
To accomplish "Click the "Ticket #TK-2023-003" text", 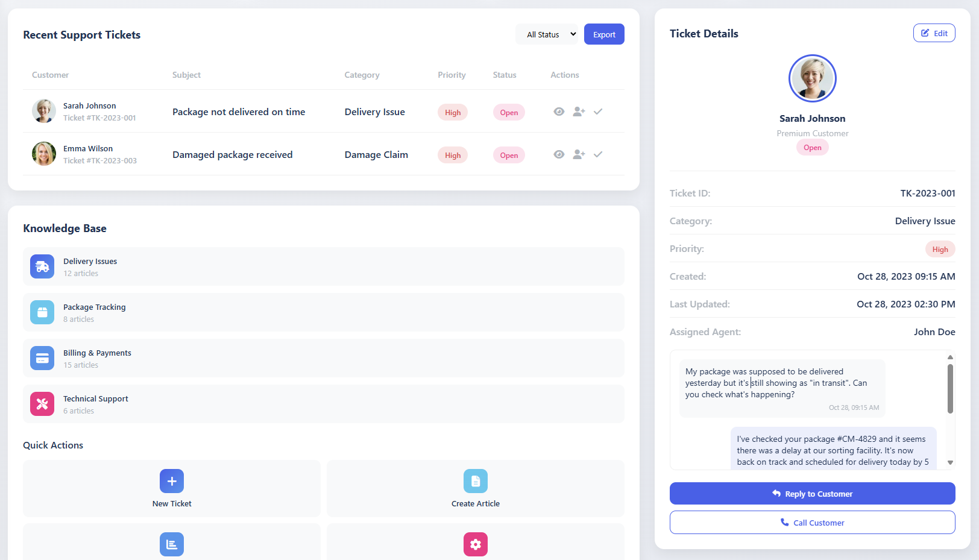I will (100, 160).
